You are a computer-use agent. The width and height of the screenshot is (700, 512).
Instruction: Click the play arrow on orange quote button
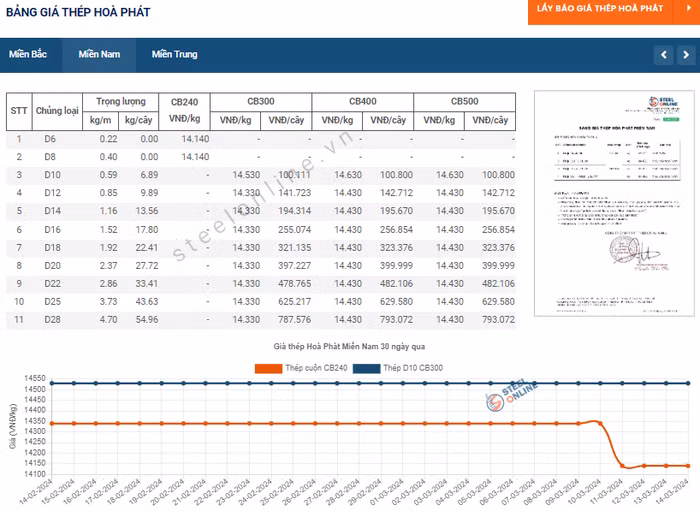681,8
